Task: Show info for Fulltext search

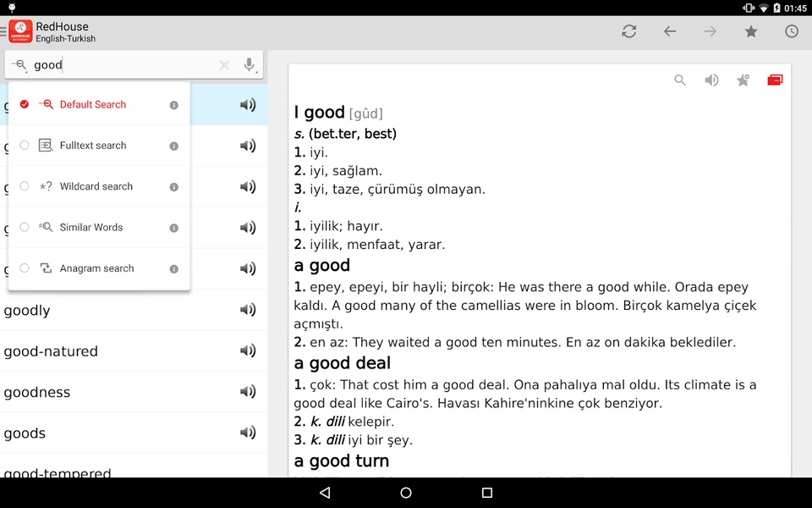Action: pyautogui.click(x=174, y=146)
